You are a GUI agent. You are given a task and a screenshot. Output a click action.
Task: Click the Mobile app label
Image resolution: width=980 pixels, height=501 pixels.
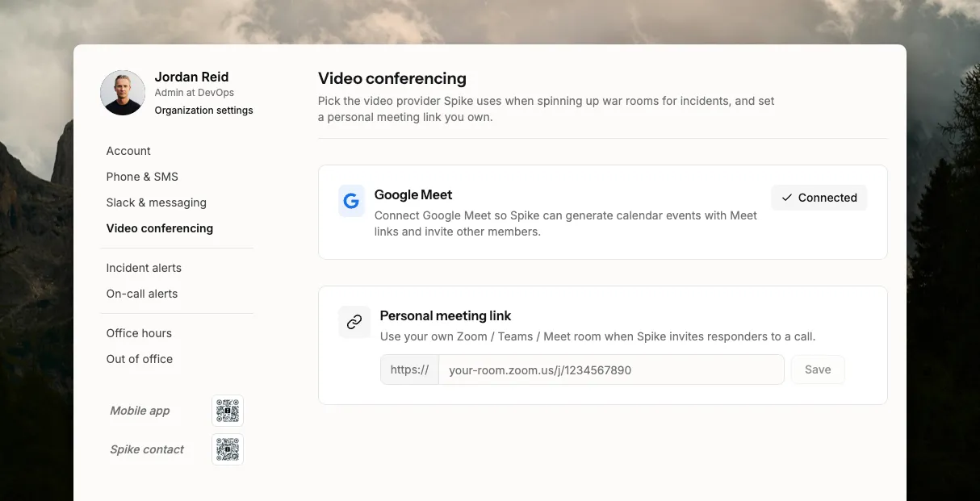(140, 411)
